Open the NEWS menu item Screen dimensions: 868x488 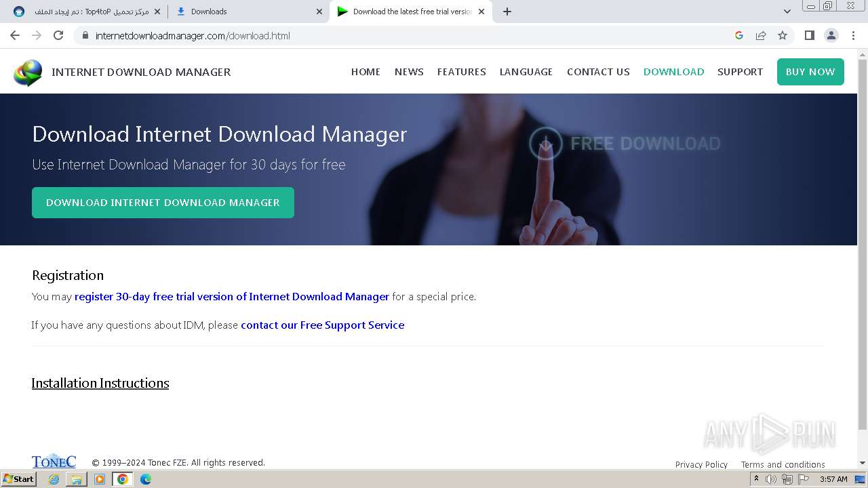coord(409,72)
